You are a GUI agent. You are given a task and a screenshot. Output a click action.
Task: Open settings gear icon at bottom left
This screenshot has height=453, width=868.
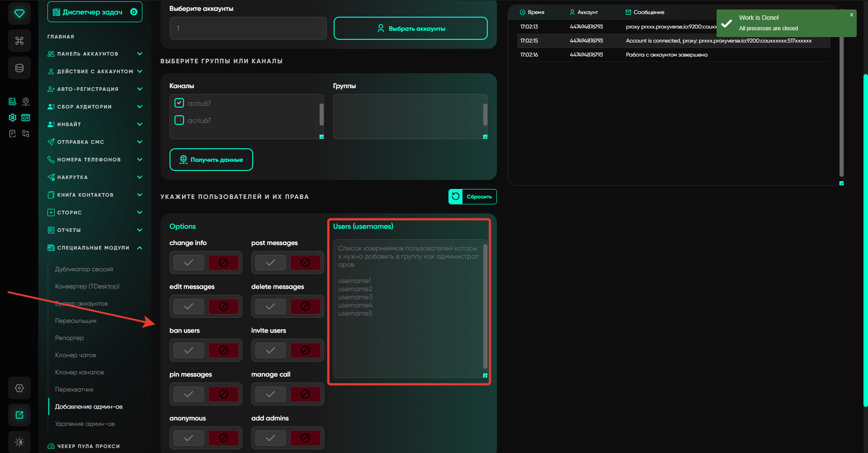click(19, 388)
